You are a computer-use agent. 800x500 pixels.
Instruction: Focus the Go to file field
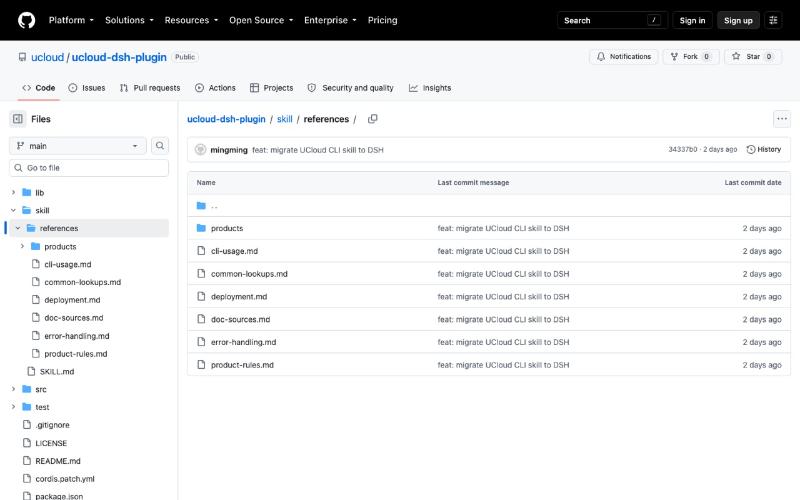[x=89, y=168]
